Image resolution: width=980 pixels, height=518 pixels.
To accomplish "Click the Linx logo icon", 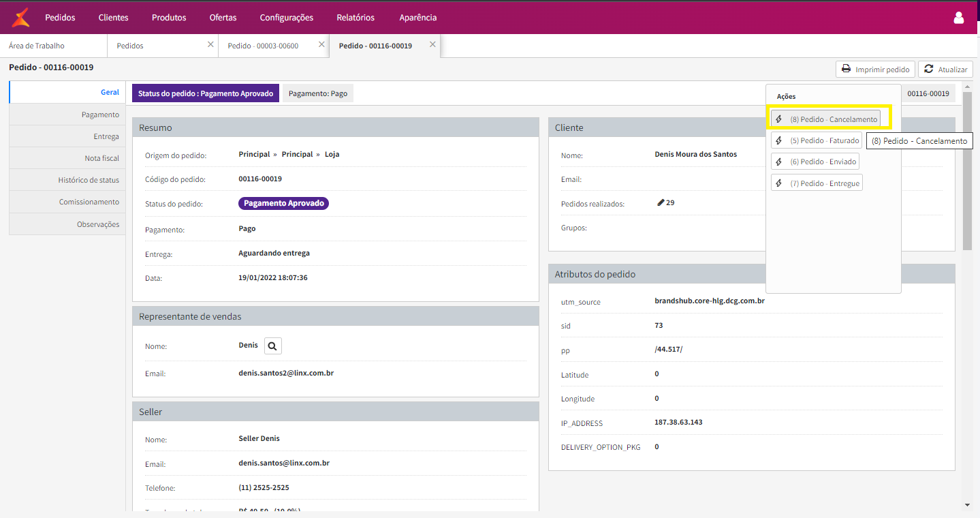I will [20, 17].
